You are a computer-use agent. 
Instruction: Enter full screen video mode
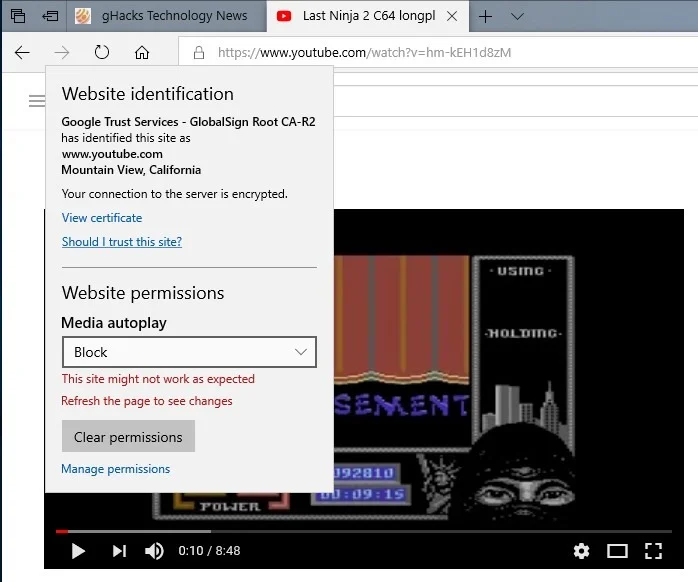tap(653, 551)
